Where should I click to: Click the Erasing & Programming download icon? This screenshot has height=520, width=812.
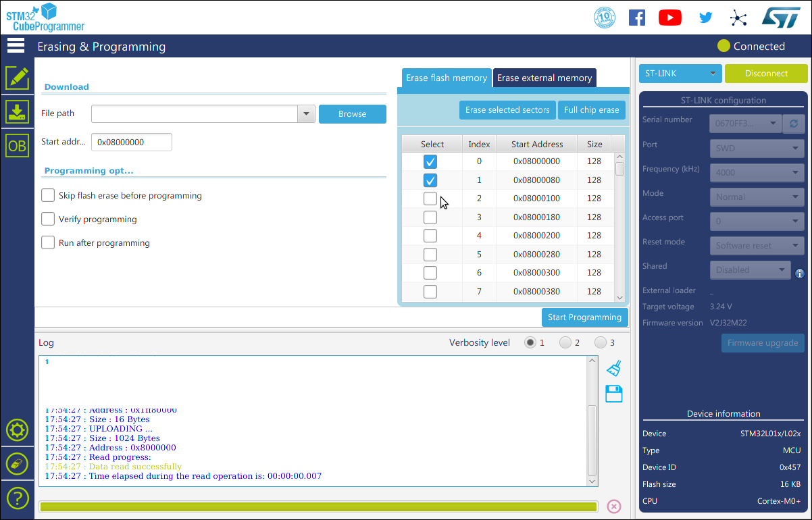point(17,111)
